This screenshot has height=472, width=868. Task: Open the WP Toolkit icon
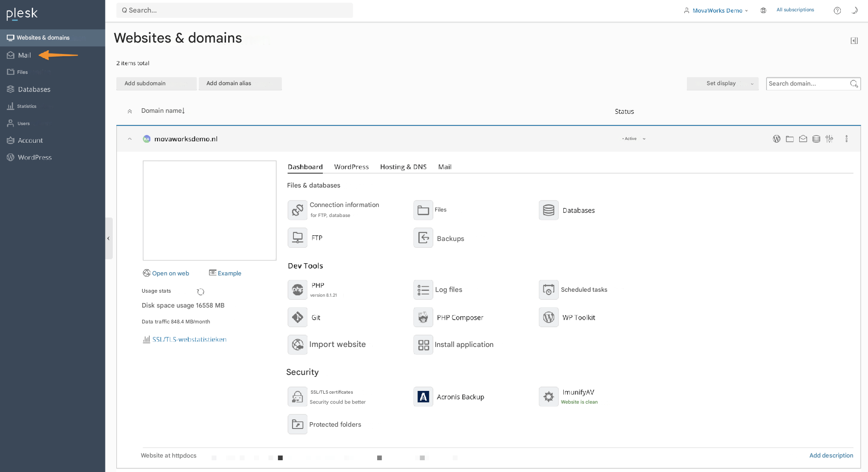pos(548,318)
